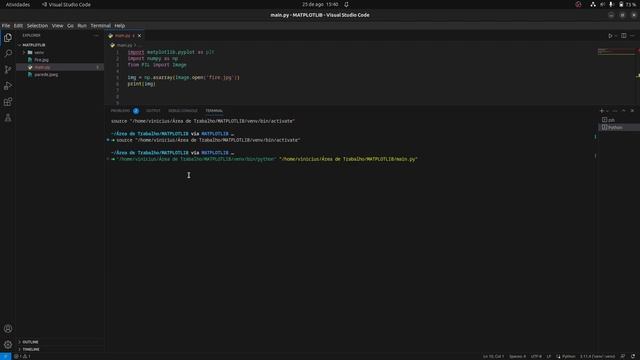
Task: Switch to the DEBUG CONSOLE tab
Action: 183,111
